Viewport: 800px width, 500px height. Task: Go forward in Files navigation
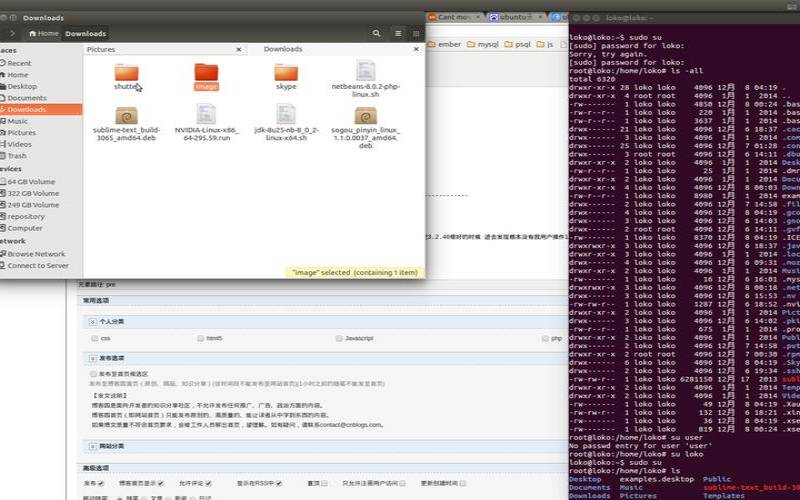(12, 34)
